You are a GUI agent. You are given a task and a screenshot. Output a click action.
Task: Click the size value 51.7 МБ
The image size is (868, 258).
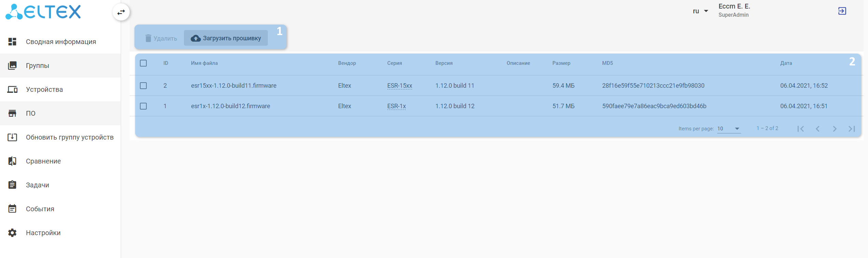[x=563, y=106]
